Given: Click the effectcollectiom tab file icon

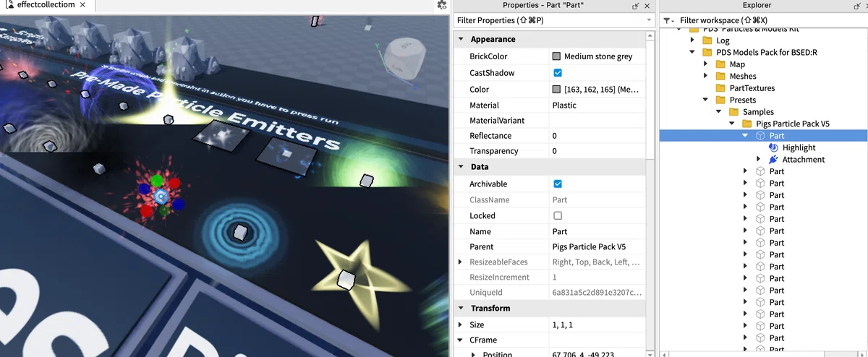Looking at the screenshot, I should coord(9,5).
